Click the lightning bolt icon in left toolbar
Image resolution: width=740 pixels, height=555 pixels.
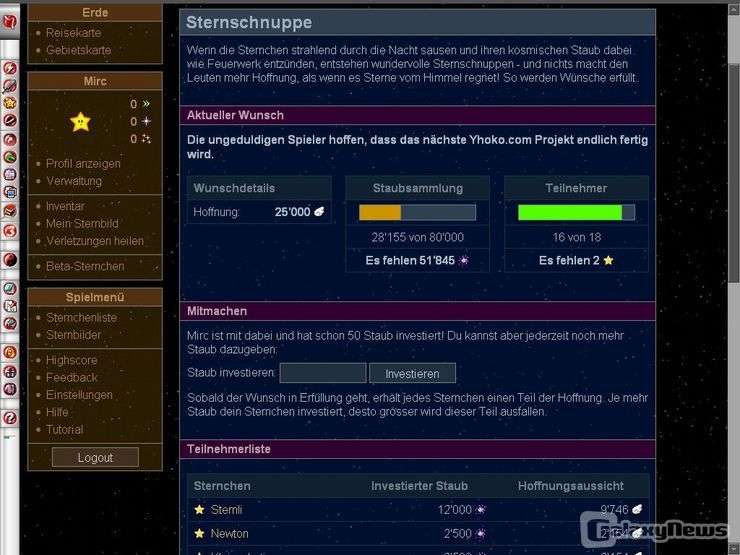pyautogui.click(x=10, y=68)
